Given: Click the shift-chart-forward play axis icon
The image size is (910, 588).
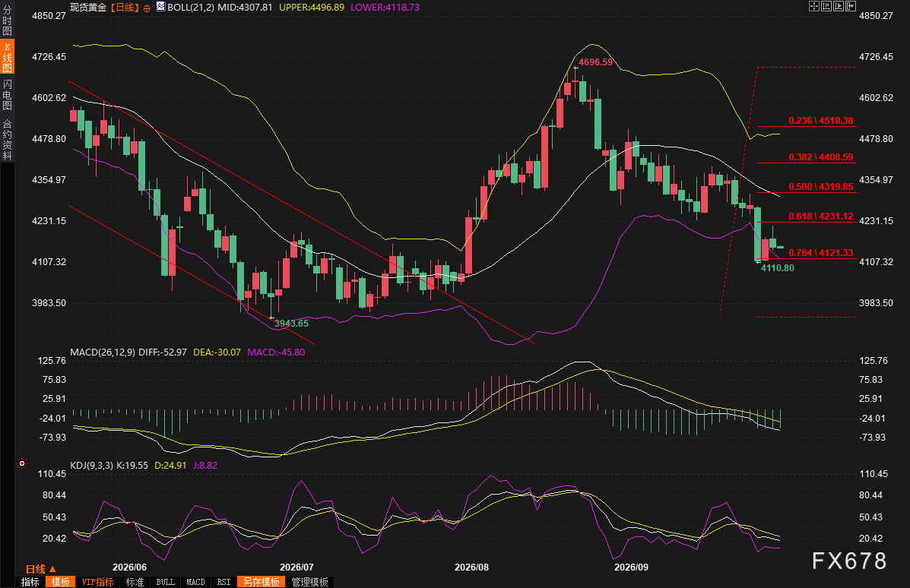Looking at the screenshot, I should point(839,6).
